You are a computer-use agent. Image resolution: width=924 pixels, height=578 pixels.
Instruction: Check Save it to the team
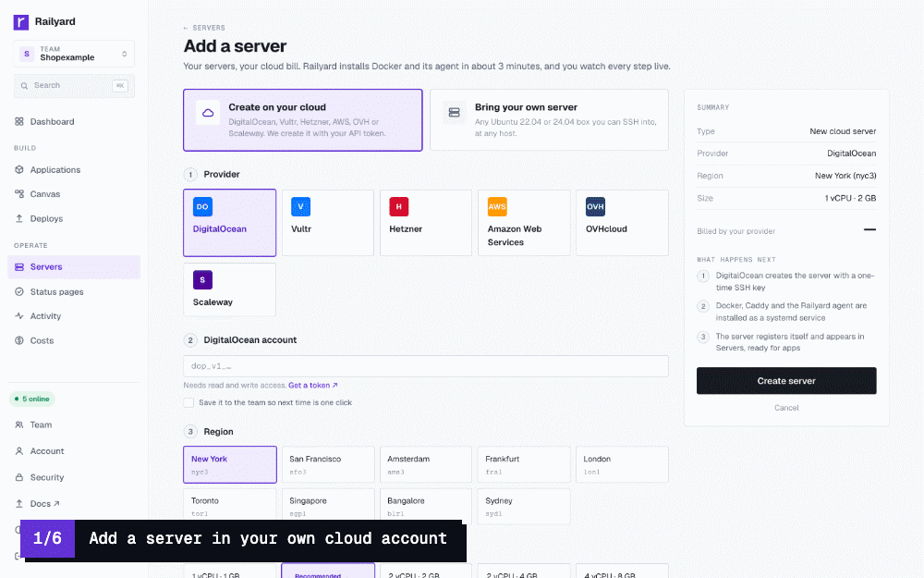188,403
